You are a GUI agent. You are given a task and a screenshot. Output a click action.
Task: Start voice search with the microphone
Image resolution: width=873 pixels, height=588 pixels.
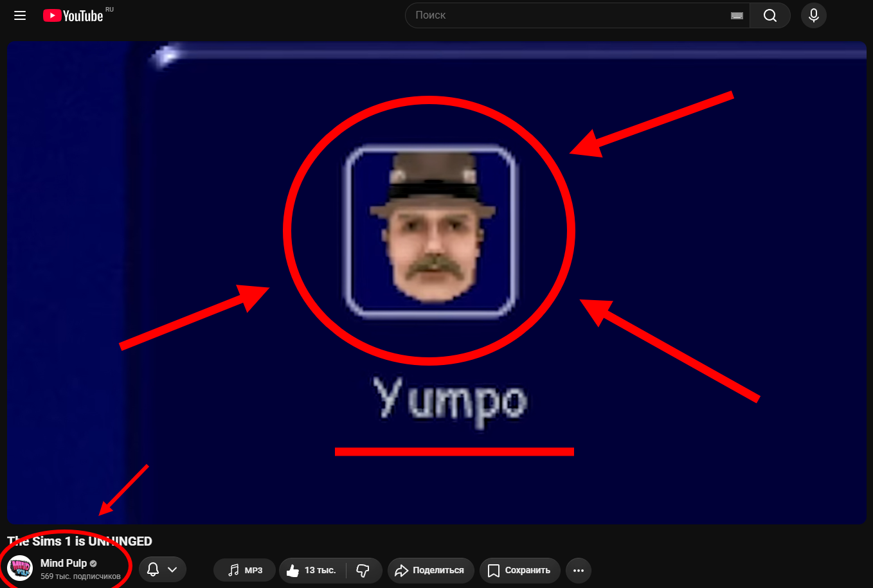coord(814,15)
